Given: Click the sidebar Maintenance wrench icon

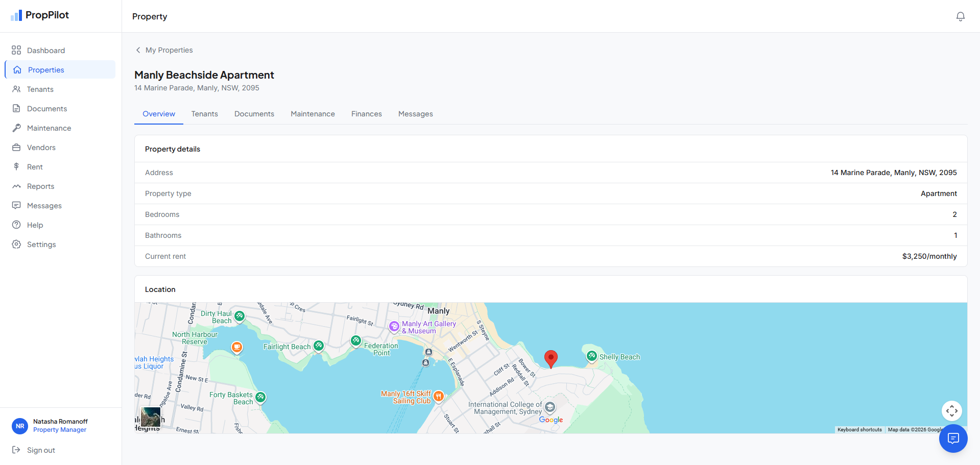Looking at the screenshot, I should (x=16, y=128).
